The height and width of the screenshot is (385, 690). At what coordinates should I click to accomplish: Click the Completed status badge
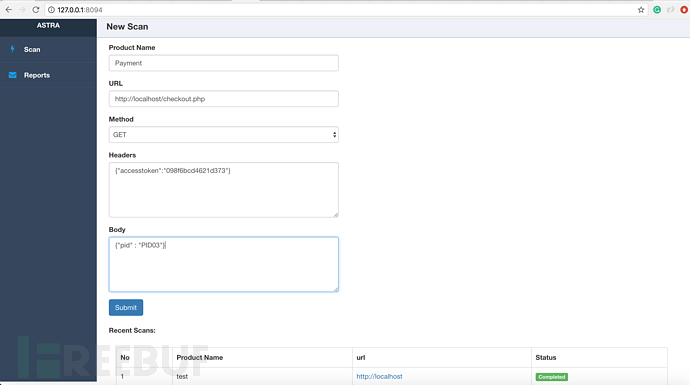[551, 377]
